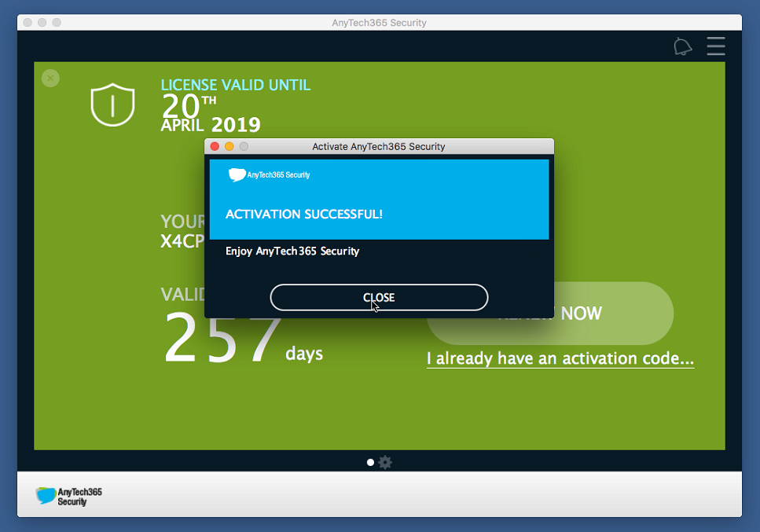
Task: Click the CLOSE button in the activation dialog
Action: (x=379, y=298)
